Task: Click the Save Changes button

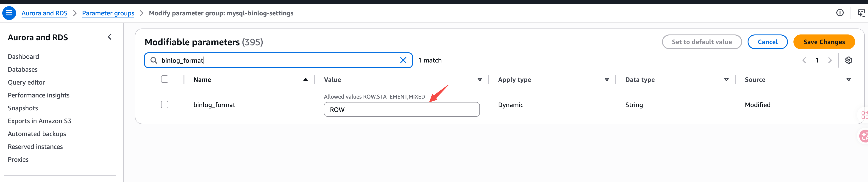Action: [x=824, y=42]
